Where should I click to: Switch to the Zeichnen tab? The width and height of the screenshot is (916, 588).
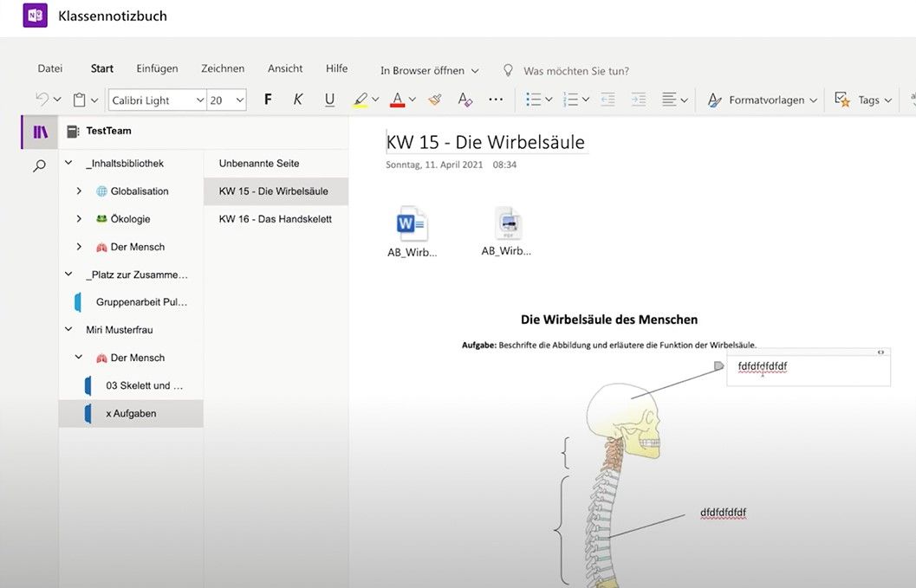pyautogui.click(x=223, y=68)
